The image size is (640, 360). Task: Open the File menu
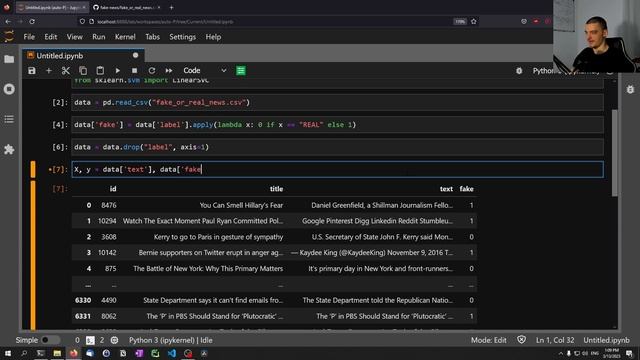[29, 37]
